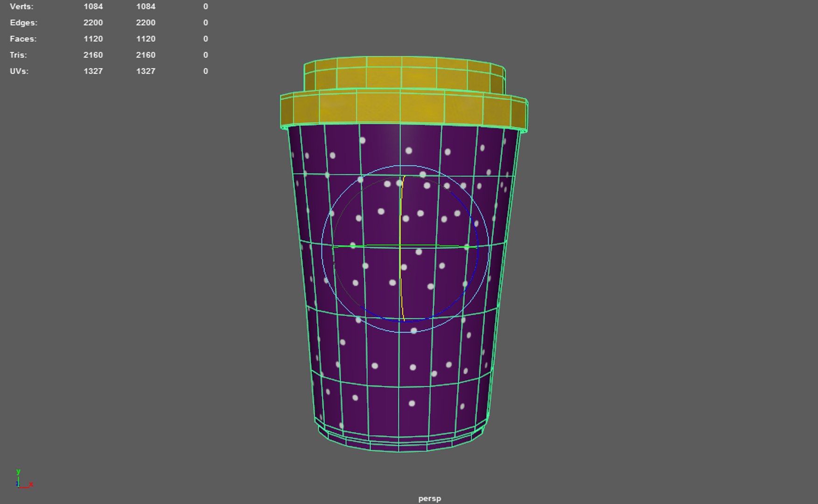This screenshot has width=818, height=504.
Task: Click the "UVs:" label in the HUD
Action: [x=19, y=71]
